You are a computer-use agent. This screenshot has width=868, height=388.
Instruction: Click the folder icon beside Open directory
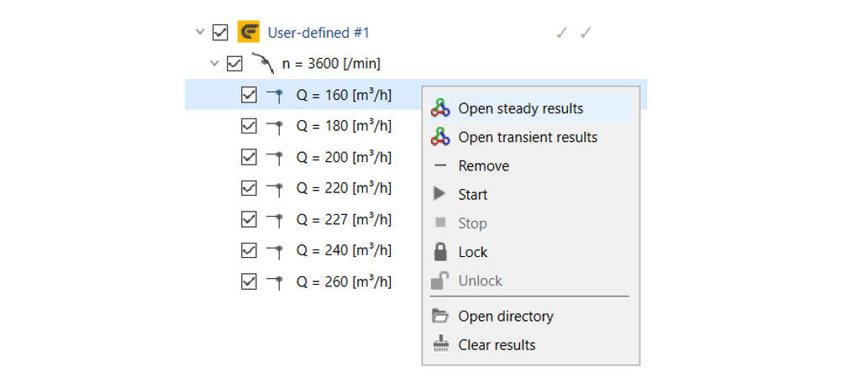[x=440, y=316]
